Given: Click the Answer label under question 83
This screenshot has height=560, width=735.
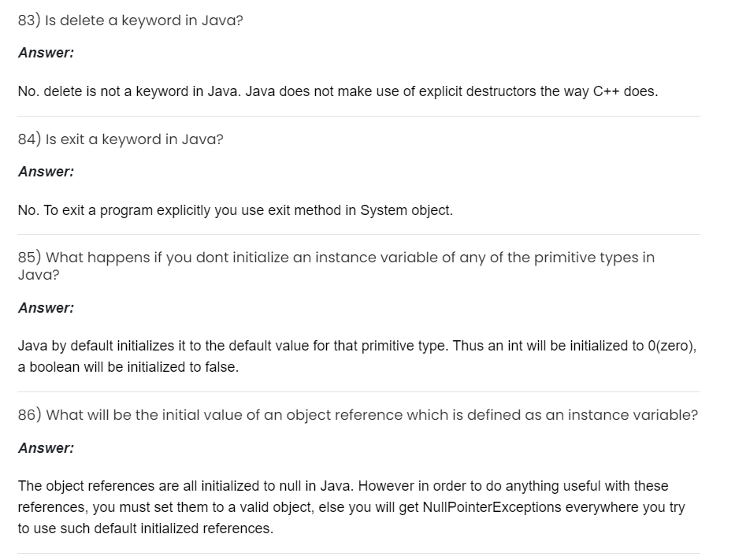Looking at the screenshot, I should click(x=46, y=53).
